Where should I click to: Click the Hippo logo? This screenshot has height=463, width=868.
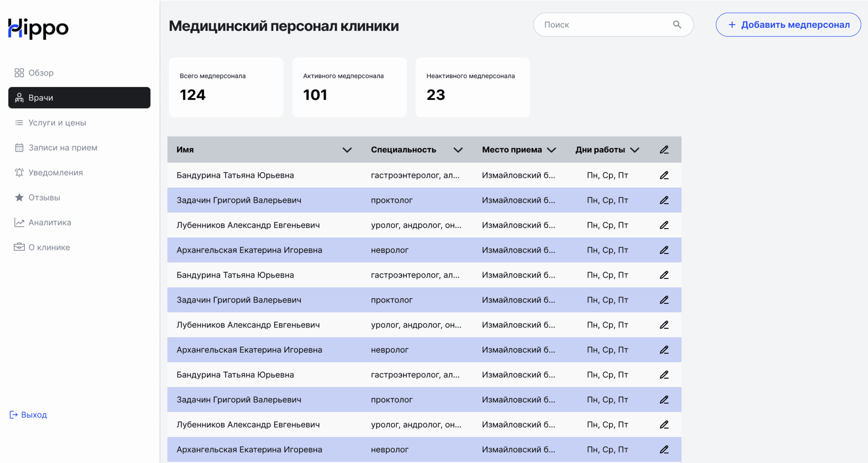(38, 28)
